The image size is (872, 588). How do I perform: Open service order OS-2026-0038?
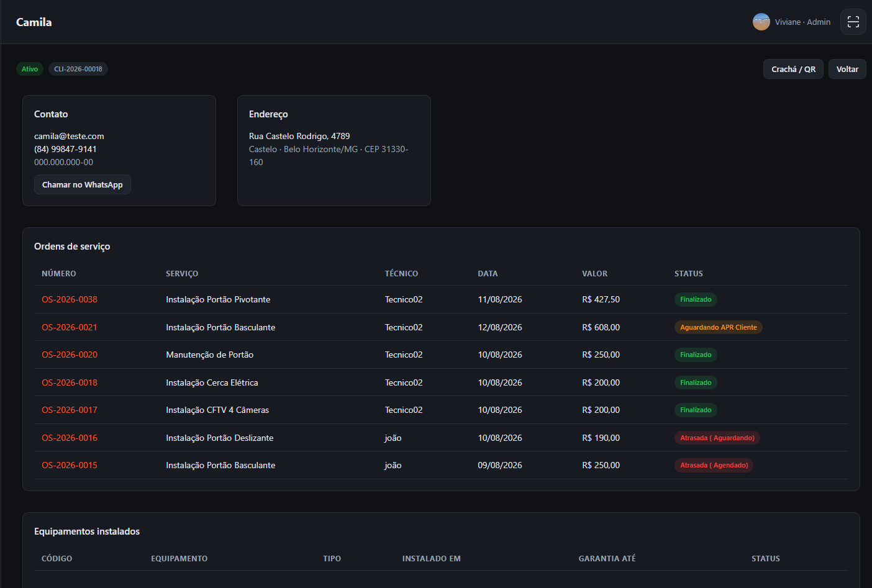coord(70,299)
